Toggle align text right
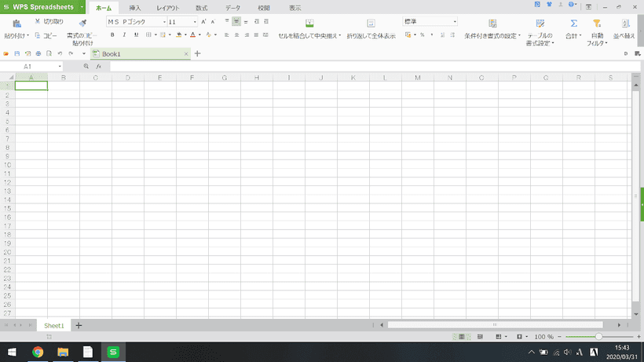Screen dimensions: 644x362 click(247, 35)
